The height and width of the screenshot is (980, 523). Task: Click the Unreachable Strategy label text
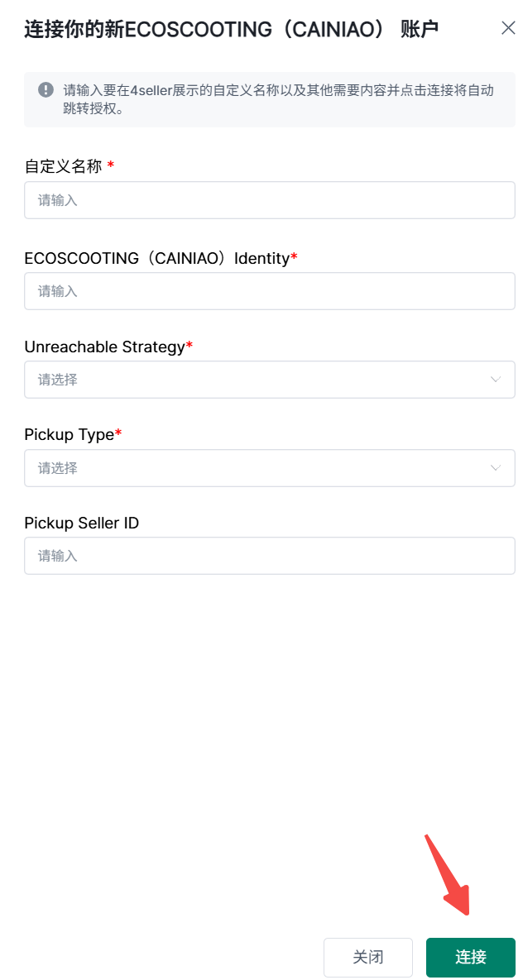(104, 347)
